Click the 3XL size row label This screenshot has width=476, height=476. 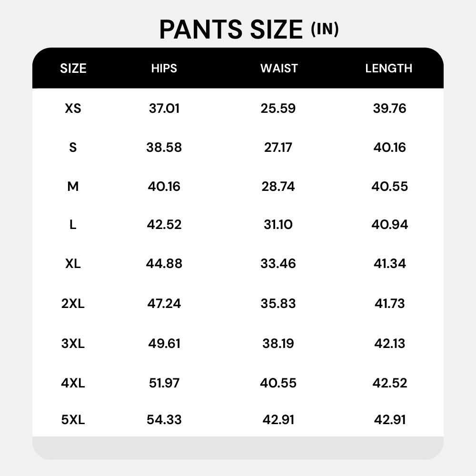(73, 344)
